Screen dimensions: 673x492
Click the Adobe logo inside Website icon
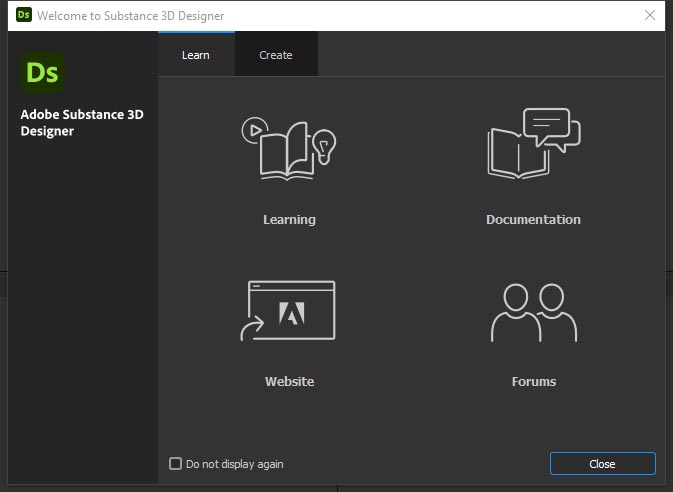pyautogui.click(x=292, y=313)
